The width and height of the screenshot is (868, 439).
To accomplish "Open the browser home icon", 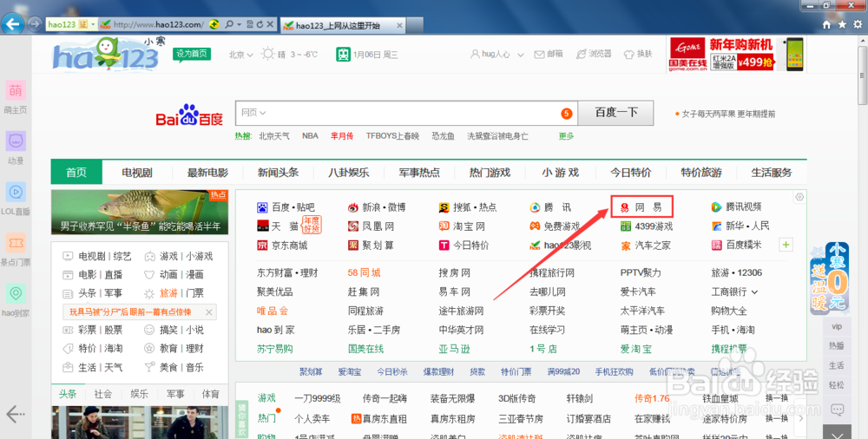I will (x=826, y=24).
